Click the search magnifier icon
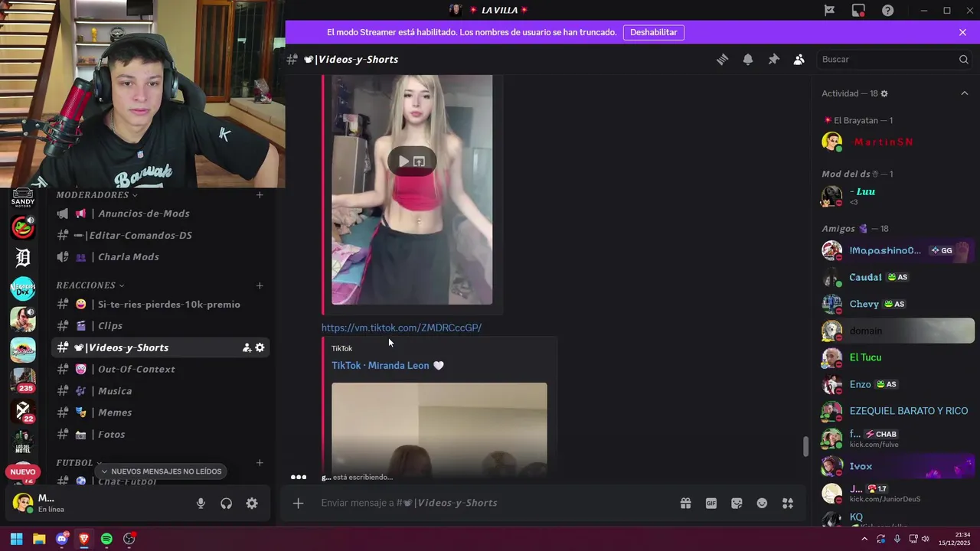The width and height of the screenshot is (980, 551). [x=963, y=60]
